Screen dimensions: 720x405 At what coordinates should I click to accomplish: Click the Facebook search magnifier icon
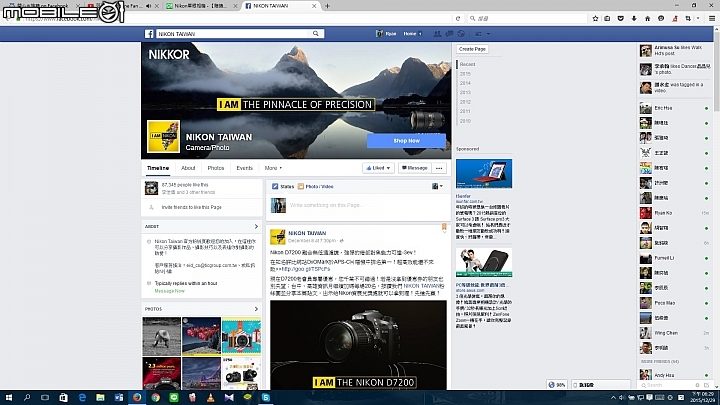coord(315,34)
